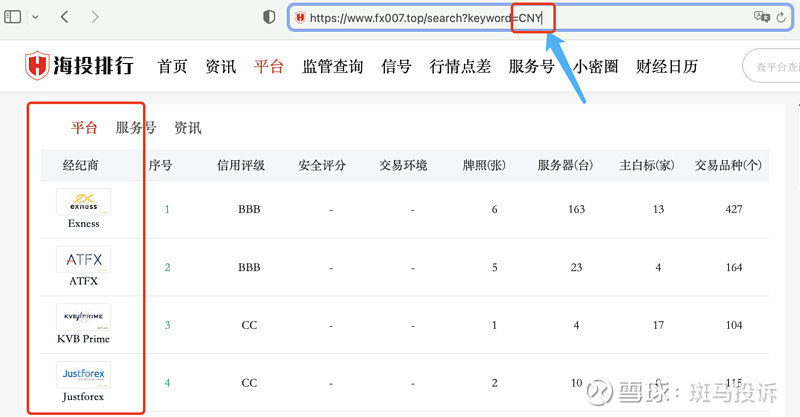Click the ATFX broker logo

pos(83,259)
